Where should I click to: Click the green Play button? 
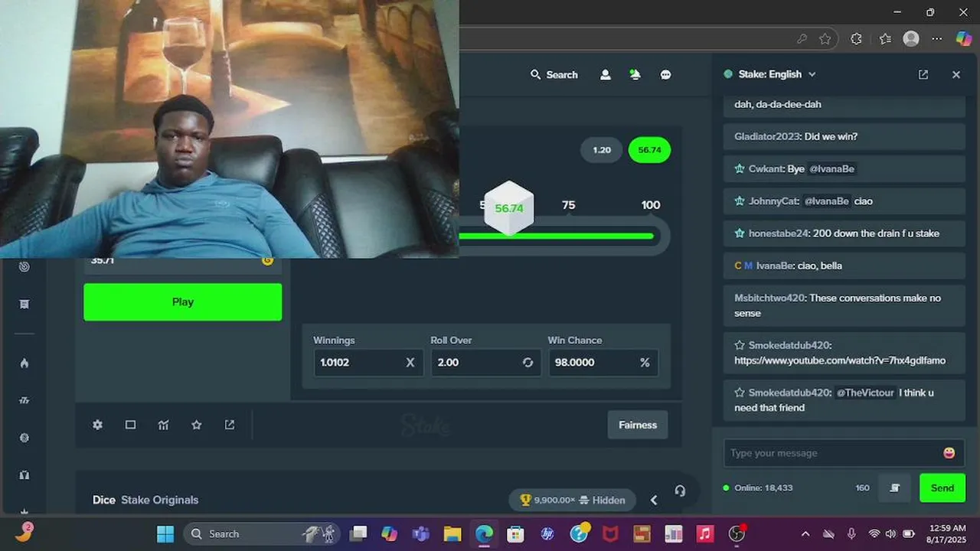tap(182, 302)
